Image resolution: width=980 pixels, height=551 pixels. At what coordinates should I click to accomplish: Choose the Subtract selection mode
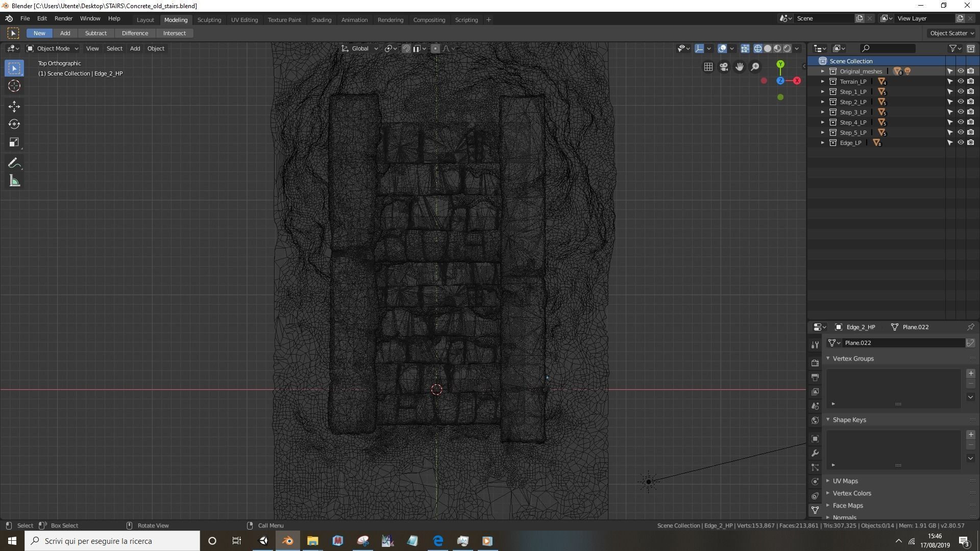pos(96,33)
